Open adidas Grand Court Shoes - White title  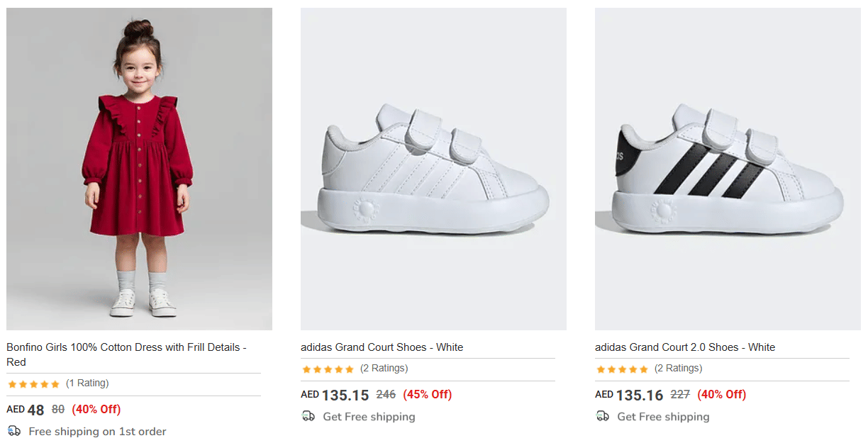tap(382, 347)
